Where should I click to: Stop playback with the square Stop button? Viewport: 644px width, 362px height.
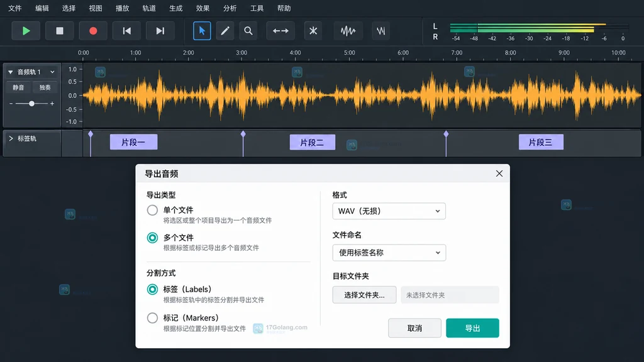tap(60, 31)
